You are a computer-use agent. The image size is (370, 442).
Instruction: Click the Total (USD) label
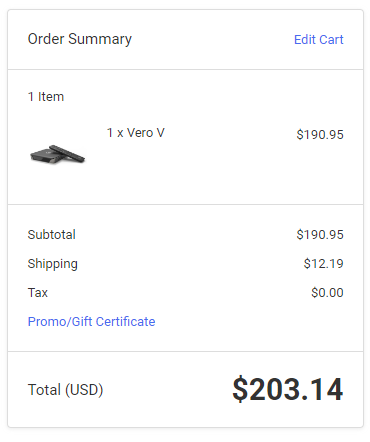(65, 390)
